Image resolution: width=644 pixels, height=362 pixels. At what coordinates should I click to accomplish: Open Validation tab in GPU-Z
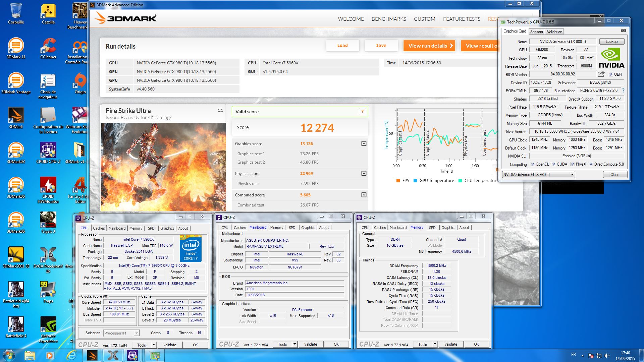point(554,32)
